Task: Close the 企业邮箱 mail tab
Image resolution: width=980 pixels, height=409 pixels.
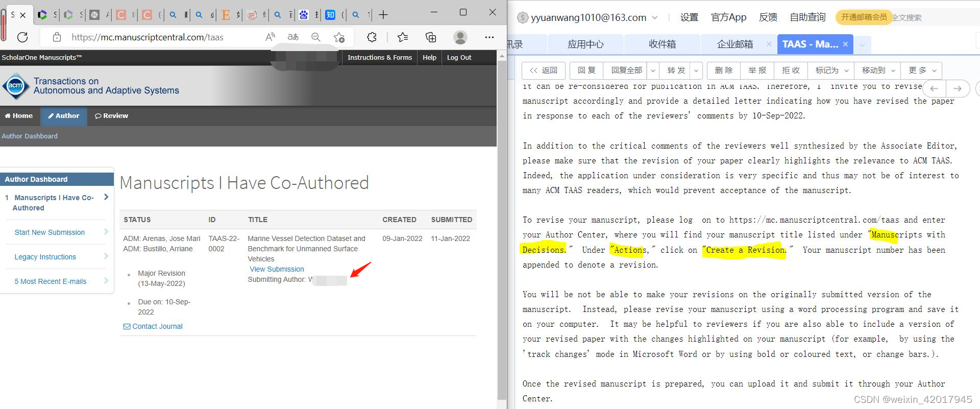Action: [769, 44]
